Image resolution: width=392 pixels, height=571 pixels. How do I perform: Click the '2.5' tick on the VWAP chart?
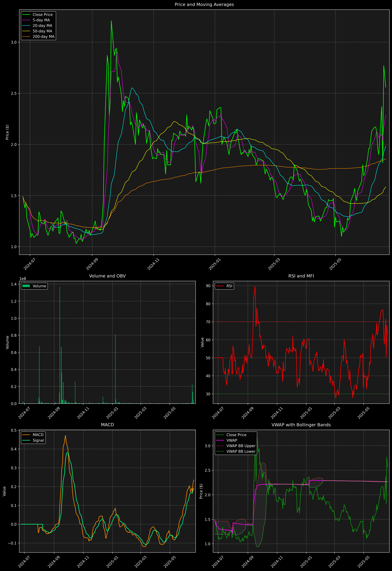[208, 470]
